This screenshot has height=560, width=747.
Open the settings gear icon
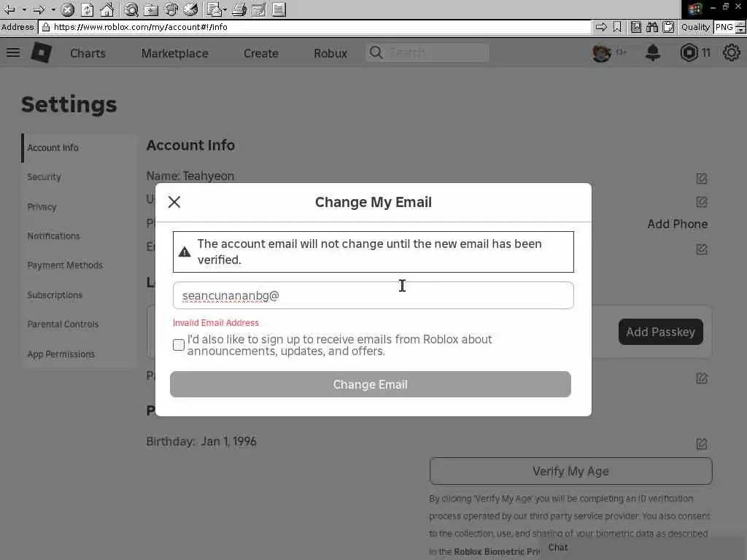[732, 52]
